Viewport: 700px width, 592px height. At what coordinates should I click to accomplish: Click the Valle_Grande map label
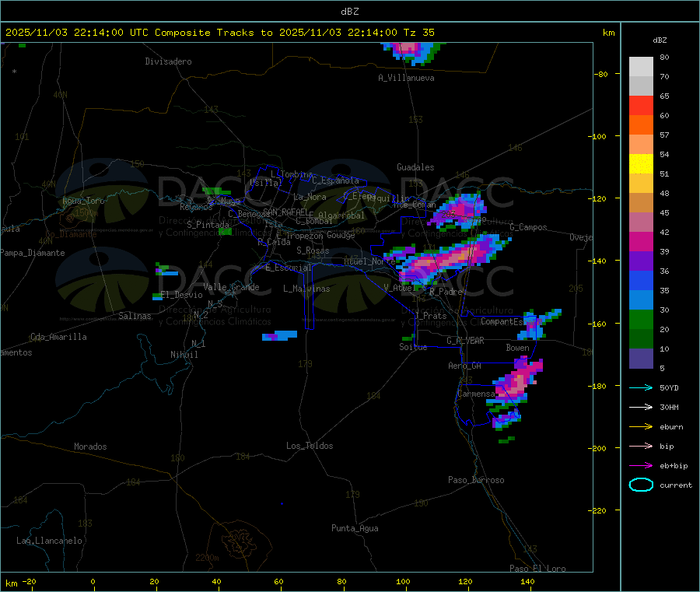[x=231, y=287]
